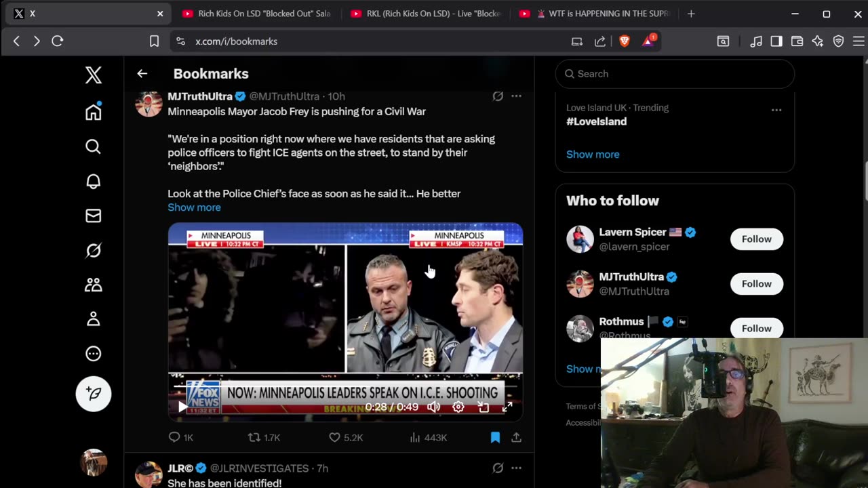Expand post text with Show more

click(194, 207)
